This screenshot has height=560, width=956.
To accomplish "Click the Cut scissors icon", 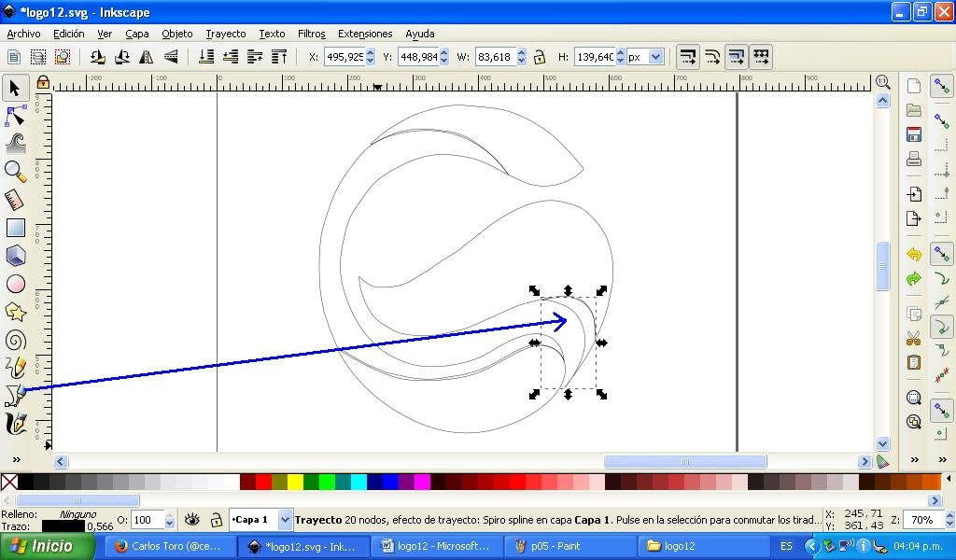I will 913,338.
